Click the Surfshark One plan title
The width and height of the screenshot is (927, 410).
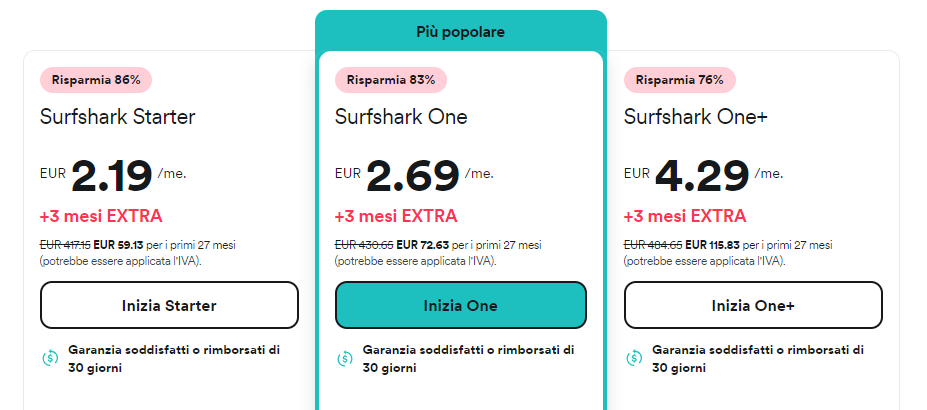pyautogui.click(x=401, y=117)
